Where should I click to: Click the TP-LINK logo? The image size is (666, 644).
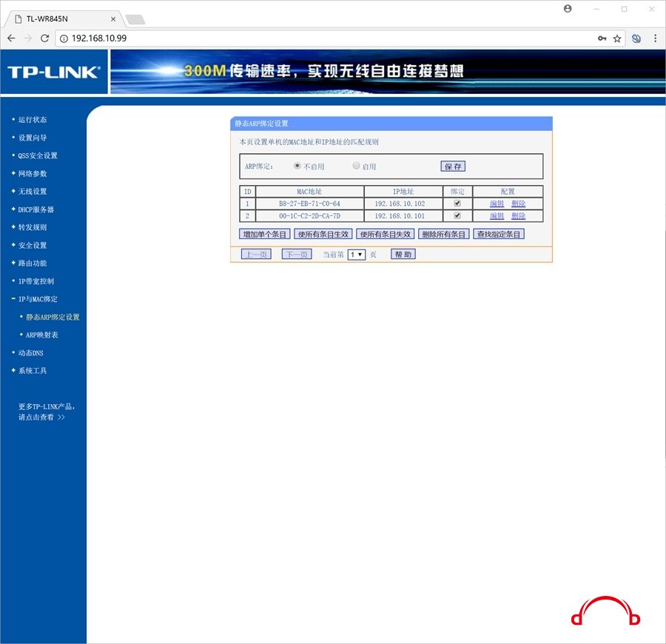54,72
